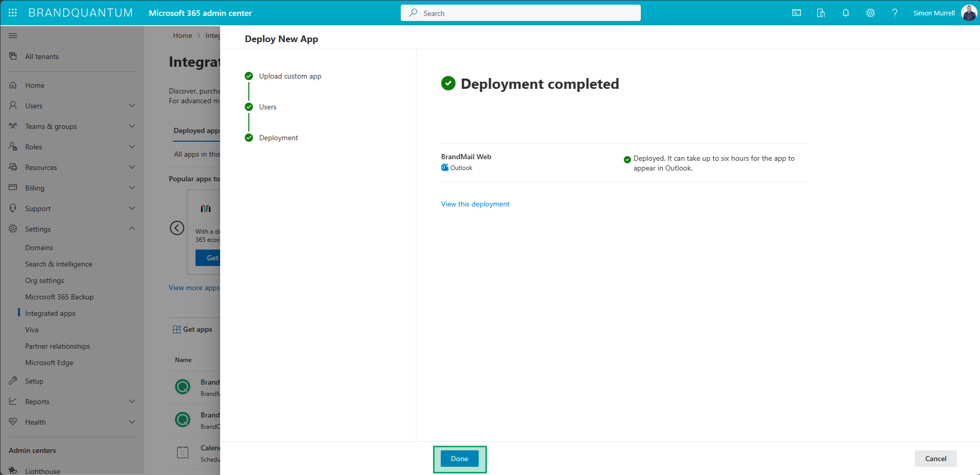Expand the Billing chevron

tap(132, 187)
